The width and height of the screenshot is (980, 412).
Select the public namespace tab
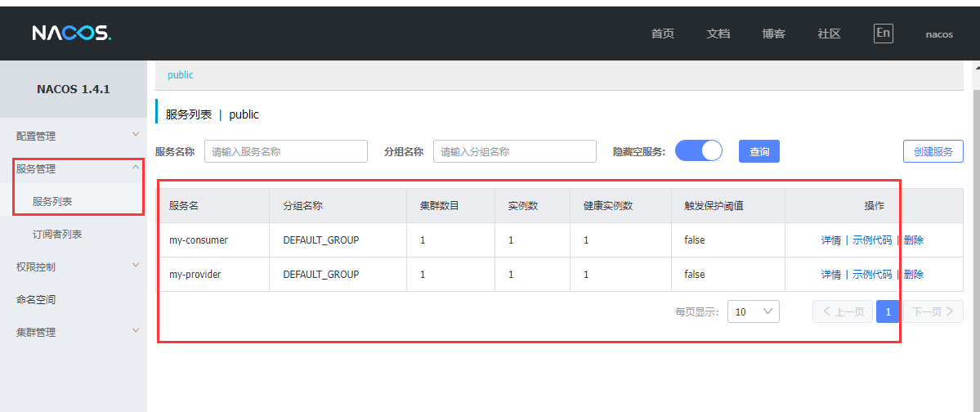(181, 75)
